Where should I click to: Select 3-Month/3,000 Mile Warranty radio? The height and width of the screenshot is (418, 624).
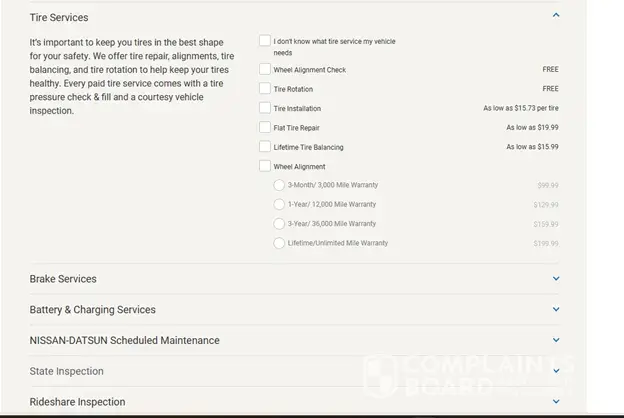pos(279,185)
